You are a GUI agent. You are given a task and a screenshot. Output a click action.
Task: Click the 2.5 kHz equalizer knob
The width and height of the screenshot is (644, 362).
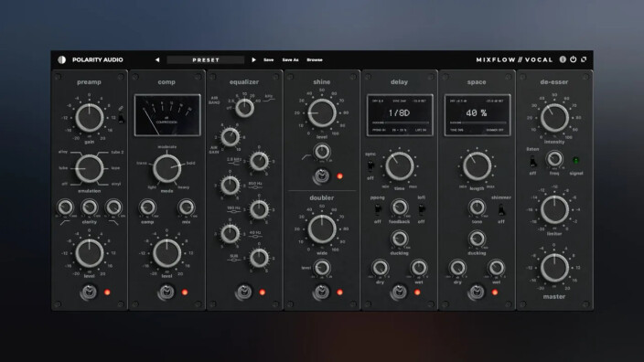pos(259,161)
